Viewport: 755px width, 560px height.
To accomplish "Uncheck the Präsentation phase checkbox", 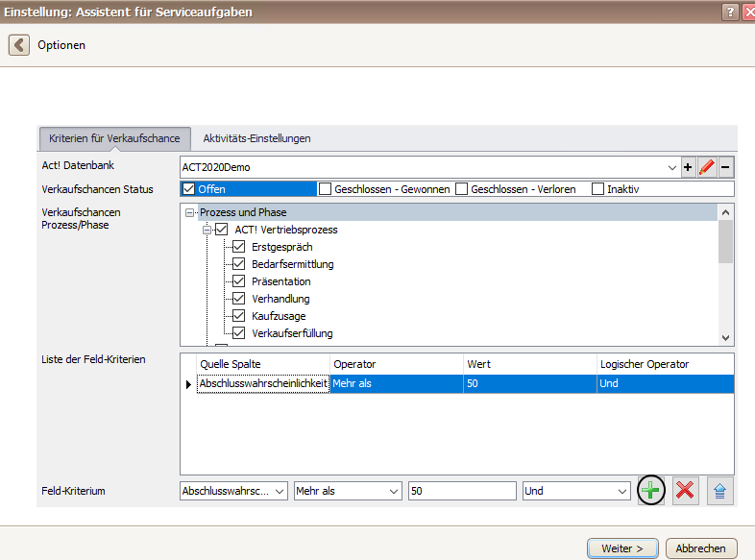I will click(239, 281).
